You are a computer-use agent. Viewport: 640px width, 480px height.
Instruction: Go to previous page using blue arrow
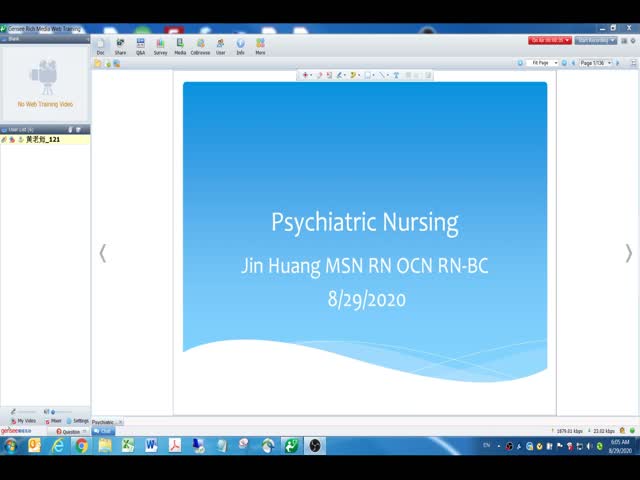573,63
